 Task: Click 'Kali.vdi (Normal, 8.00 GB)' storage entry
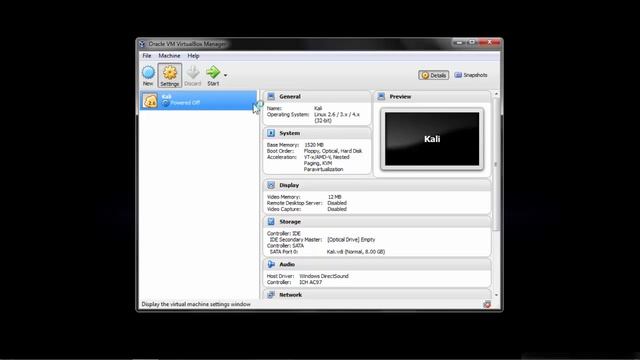click(356, 252)
